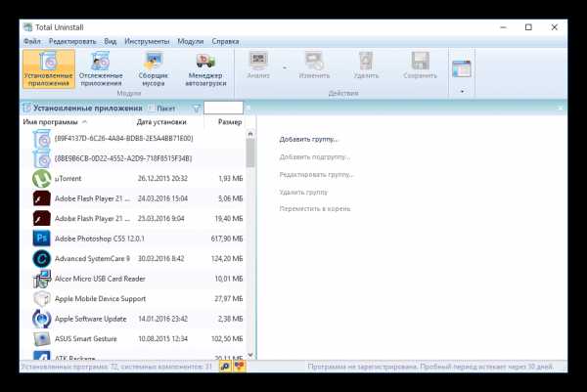The width and height of the screenshot is (587, 392).
Task: Click Adobe Flash Player icon dated 25.03.2016
Action: [x=41, y=218]
